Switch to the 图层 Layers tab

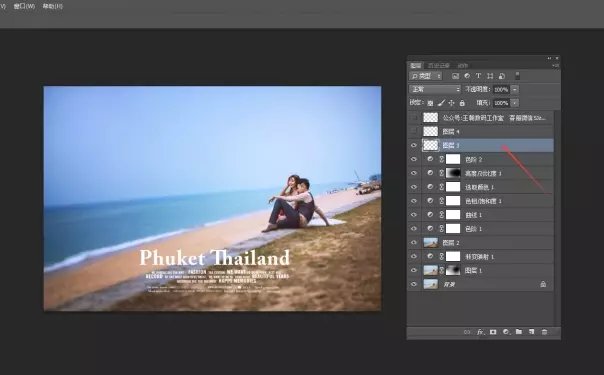[416, 65]
